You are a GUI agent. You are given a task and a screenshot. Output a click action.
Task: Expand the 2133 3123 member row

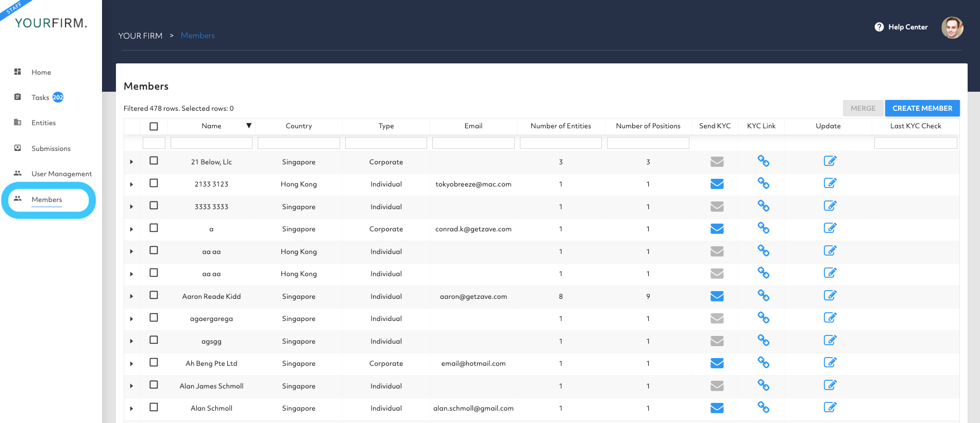tap(131, 184)
